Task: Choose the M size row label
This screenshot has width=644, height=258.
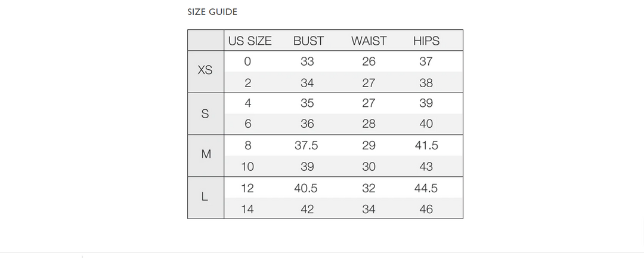Action: click(205, 154)
